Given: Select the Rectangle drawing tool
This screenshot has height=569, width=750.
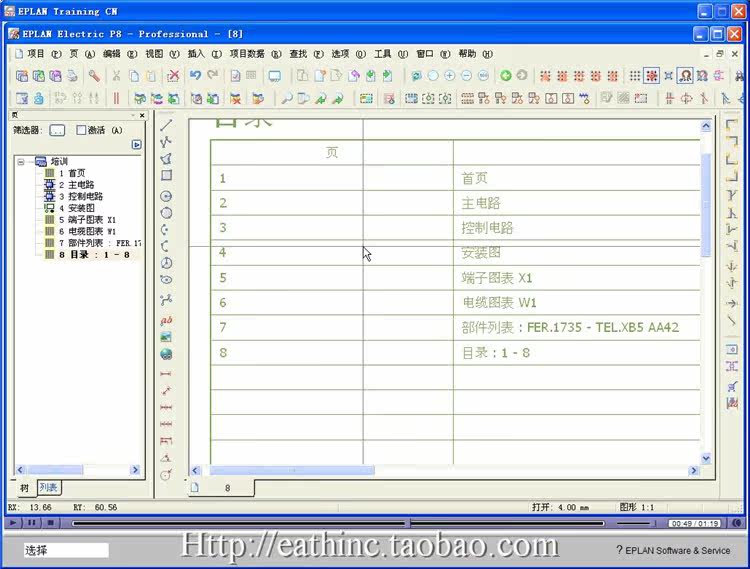Looking at the screenshot, I should [166, 175].
